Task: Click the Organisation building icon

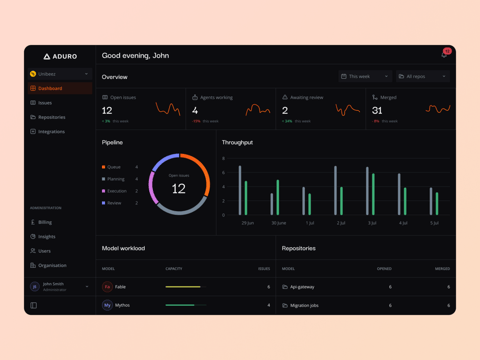Action: 33,265
